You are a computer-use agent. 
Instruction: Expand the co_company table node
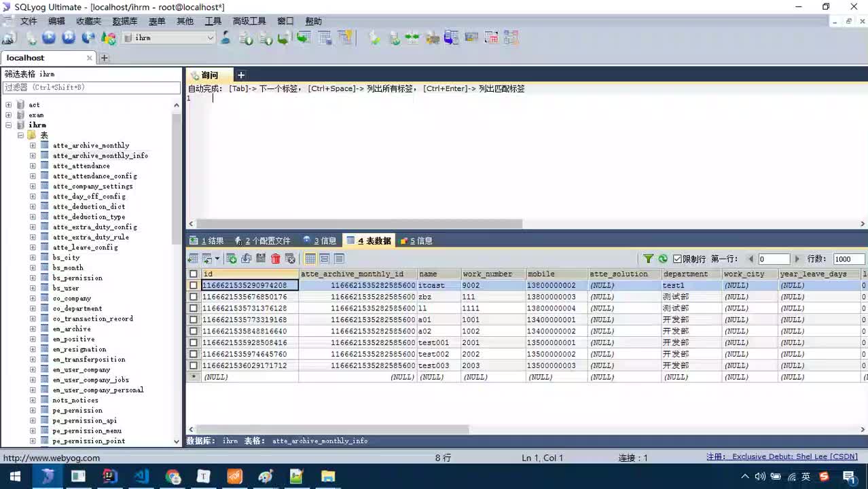(33, 298)
